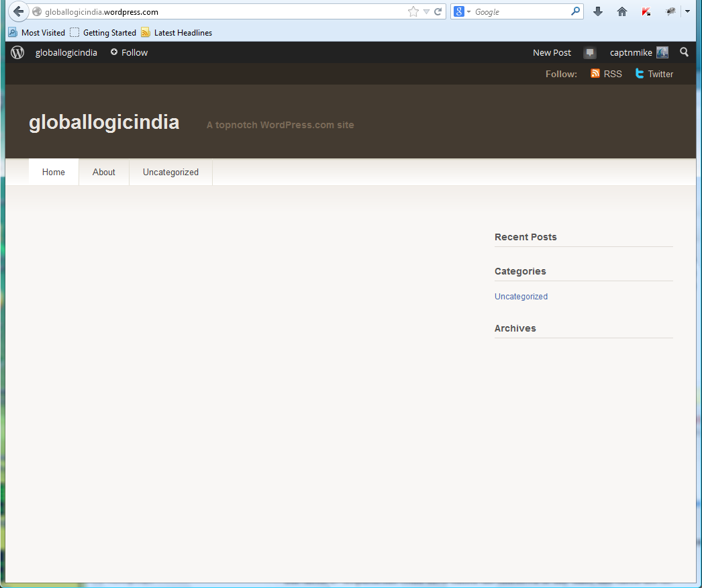702x588 pixels.
Task: Open the Uncategorized category sidebar link
Action: pos(521,297)
